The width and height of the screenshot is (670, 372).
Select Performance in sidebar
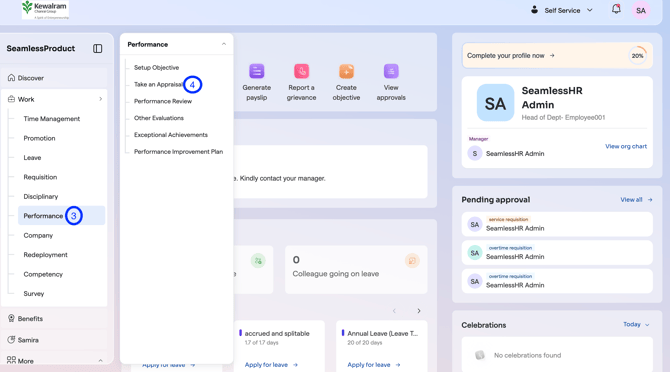pyautogui.click(x=62, y=216)
